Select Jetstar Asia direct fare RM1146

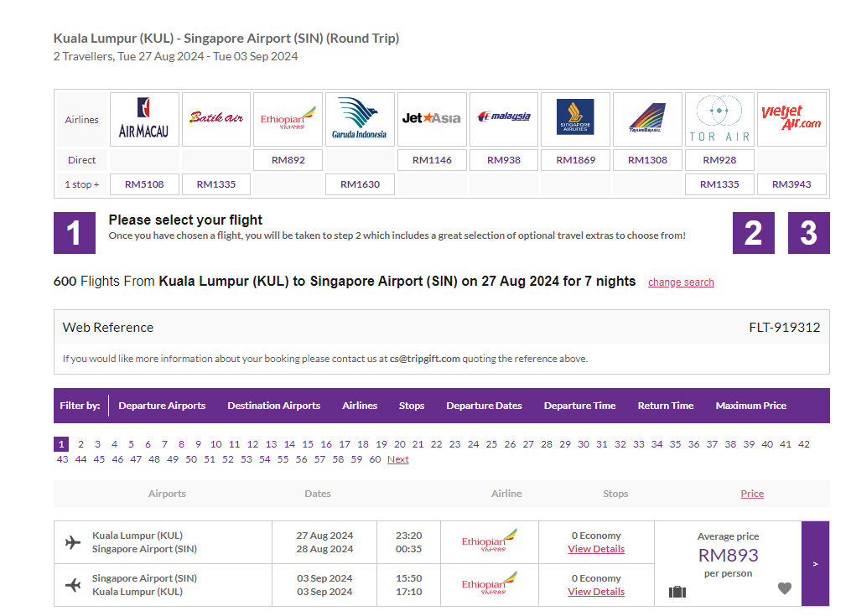coord(432,160)
